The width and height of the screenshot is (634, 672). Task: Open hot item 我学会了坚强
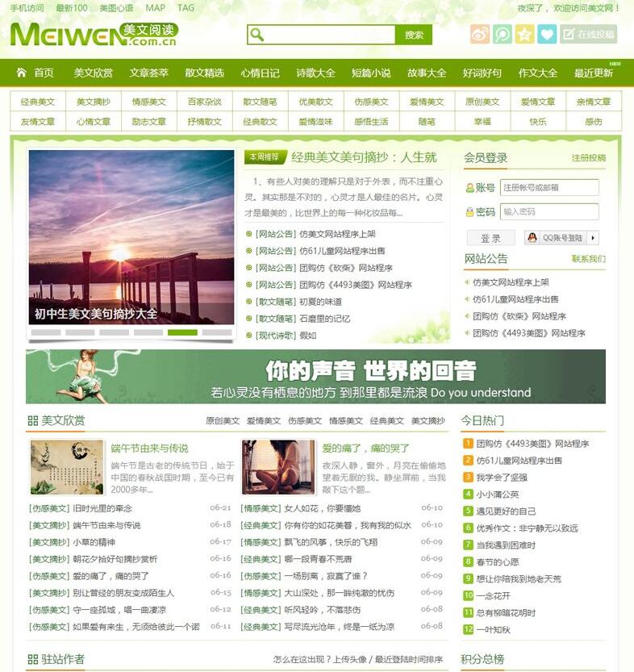point(502,478)
